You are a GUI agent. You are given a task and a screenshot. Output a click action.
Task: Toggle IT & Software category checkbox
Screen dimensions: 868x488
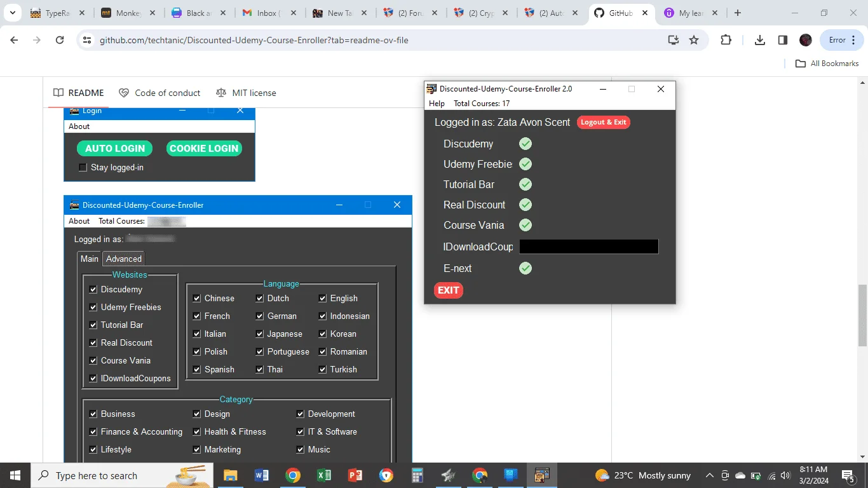[x=301, y=431]
